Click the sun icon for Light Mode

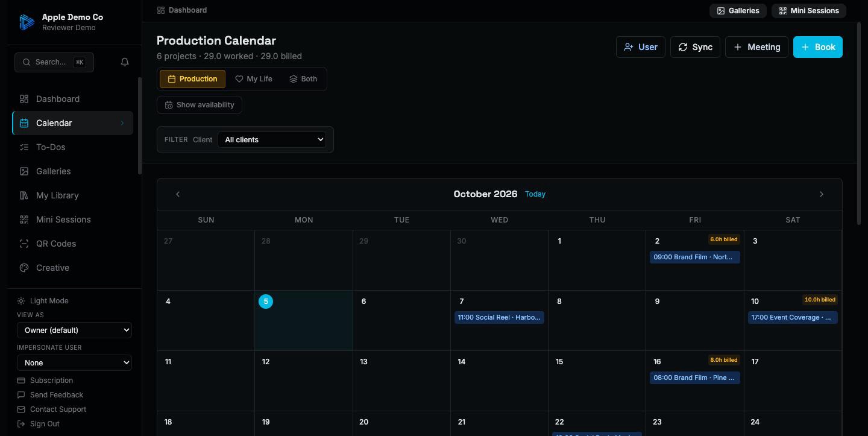[21, 301]
